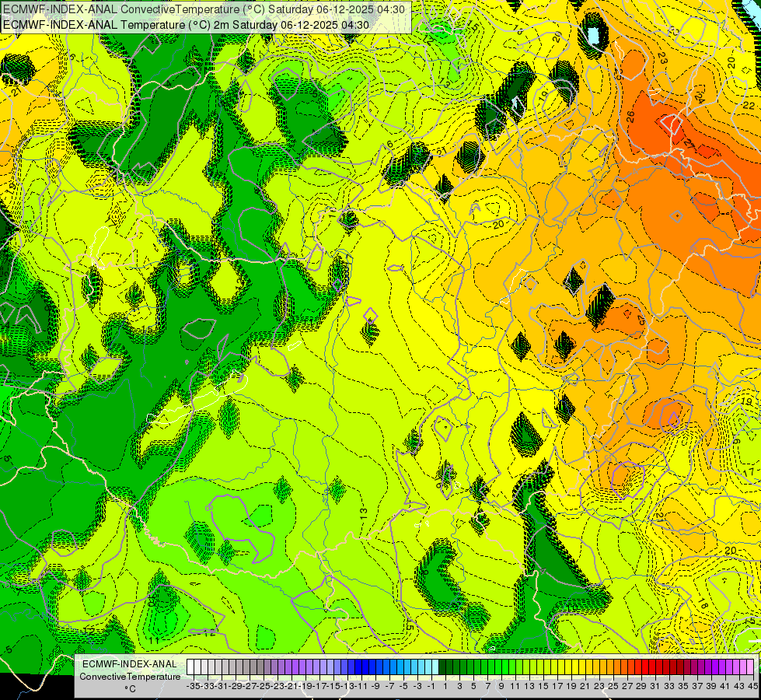761x700 pixels.
Task: Click the contour label 24 in upper right
Action: 699,98
